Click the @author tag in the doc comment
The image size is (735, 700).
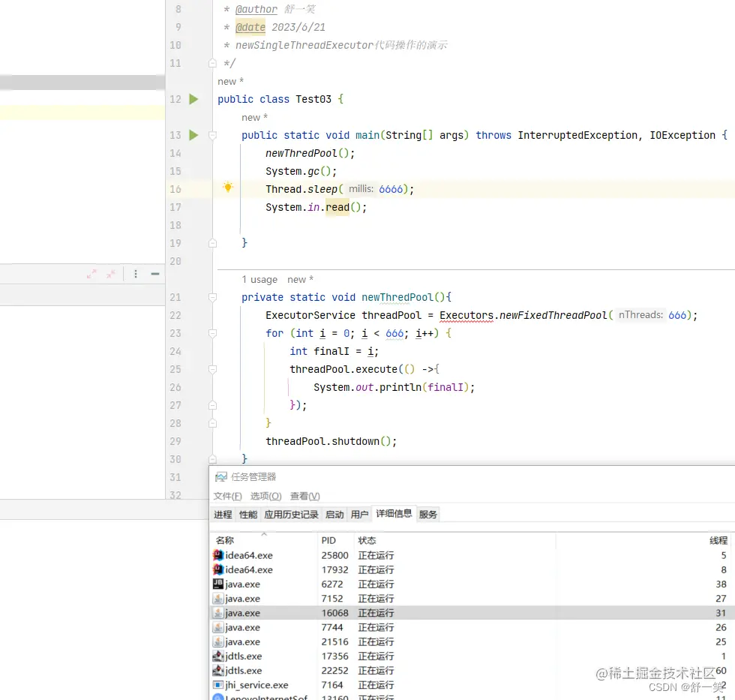point(256,9)
